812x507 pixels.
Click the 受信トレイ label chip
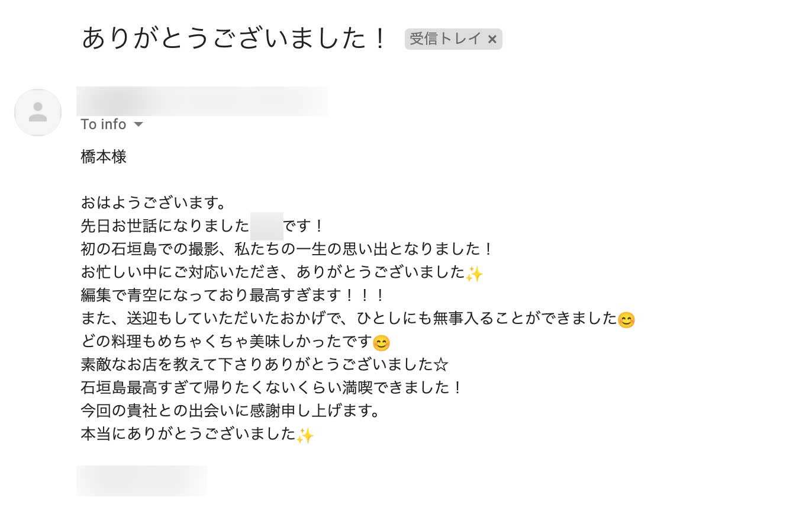446,39
